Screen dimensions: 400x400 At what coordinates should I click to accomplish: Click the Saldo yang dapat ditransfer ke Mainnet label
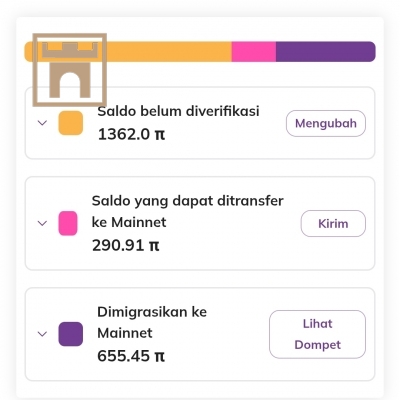pos(188,211)
